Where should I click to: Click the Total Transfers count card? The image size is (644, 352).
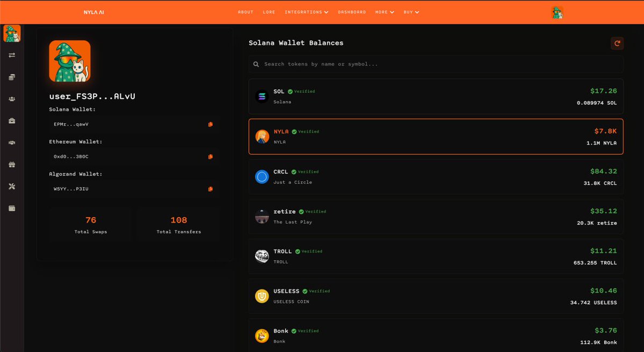(179, 225)
